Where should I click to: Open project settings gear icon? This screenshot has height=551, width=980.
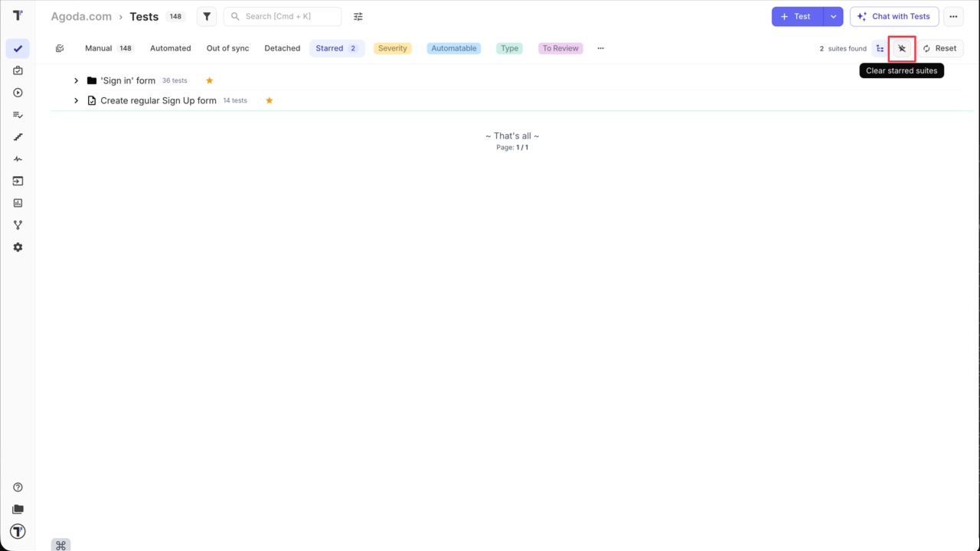(x=18, y=246)
